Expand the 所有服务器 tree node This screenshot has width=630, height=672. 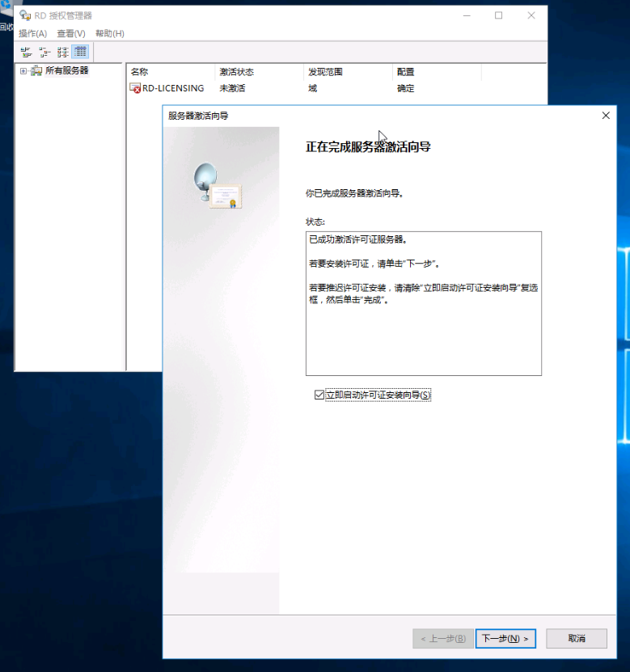[23, 71]
